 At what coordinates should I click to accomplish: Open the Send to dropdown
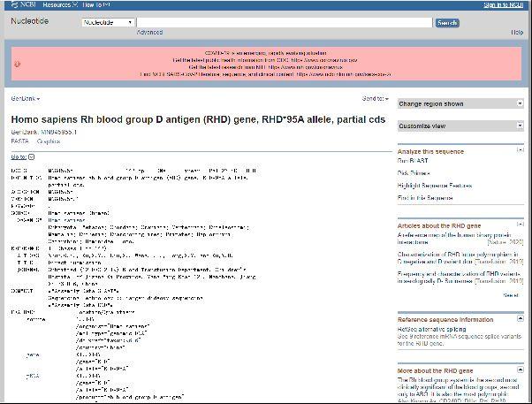tap(374, 99)
